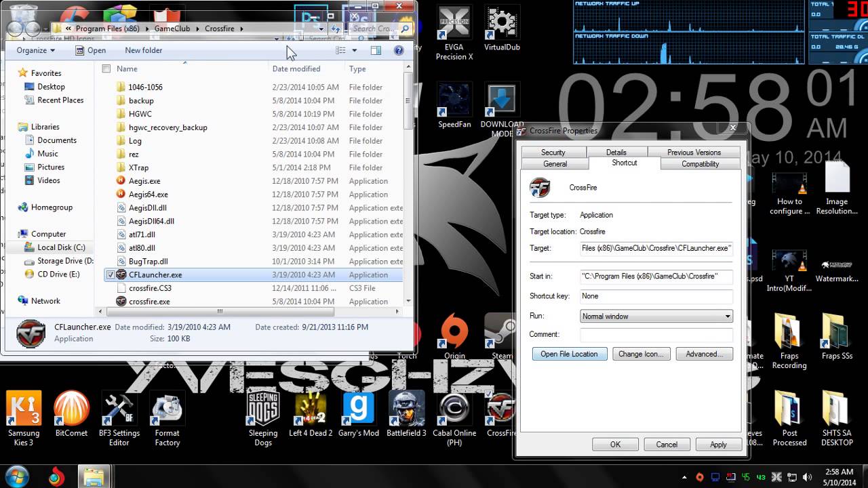Open the Garry's Mod shortcut
868x488 pixels.
point(359,413)
